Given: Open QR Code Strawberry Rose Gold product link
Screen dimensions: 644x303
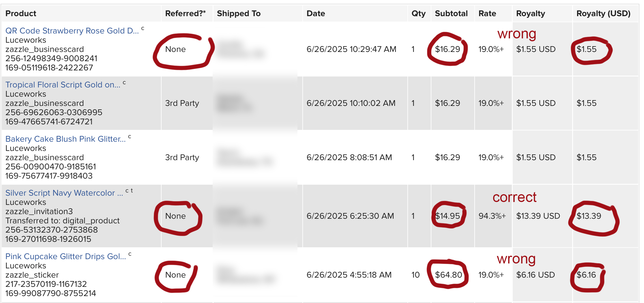Looking at the screenshot, I should (72, 31).
